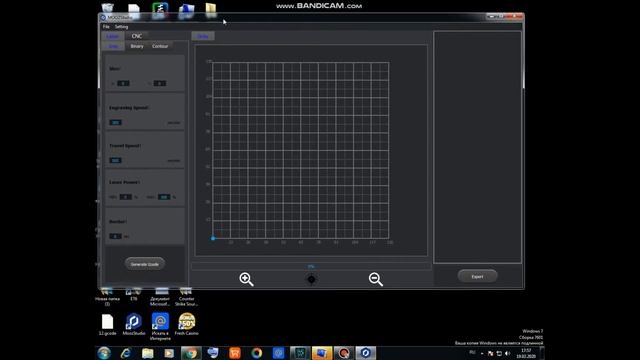
Task: Edit the Laser Power min field
Action: [126, 197]
